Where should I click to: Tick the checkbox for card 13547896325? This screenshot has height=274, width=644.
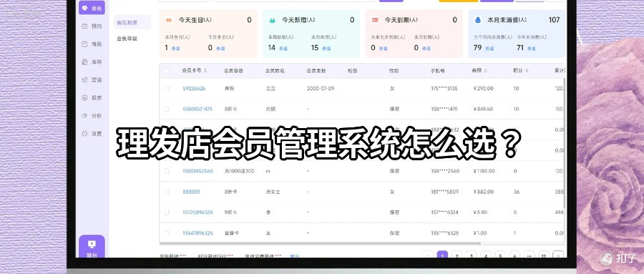tap(166, 233)
